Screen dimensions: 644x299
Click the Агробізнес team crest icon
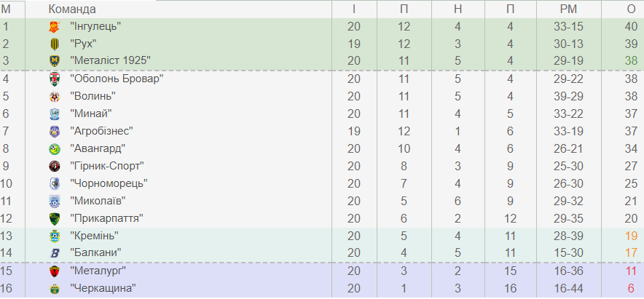53,131
